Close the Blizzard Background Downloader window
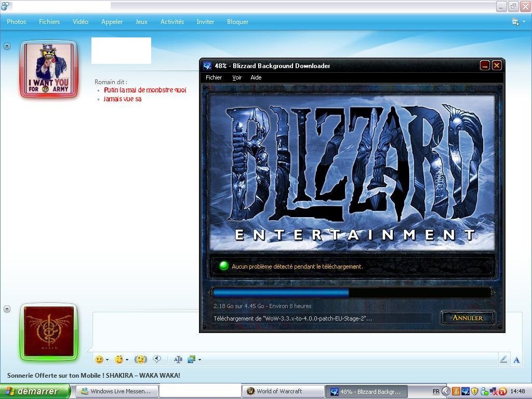This screenshot has height=399, width=532. (497, 65)
